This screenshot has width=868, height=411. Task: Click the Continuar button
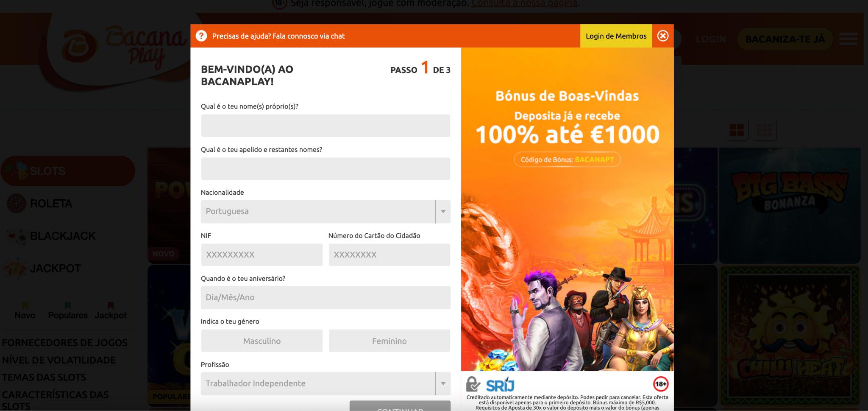pyautogui.click(x=400, y=406)
